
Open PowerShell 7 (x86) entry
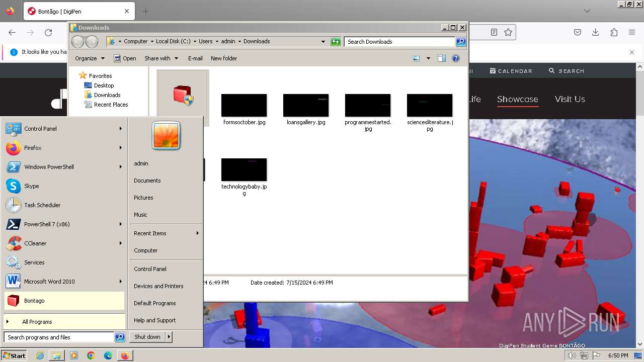point(64,224)
